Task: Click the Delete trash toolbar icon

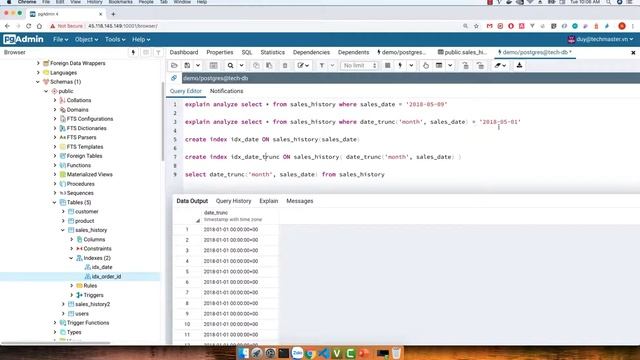Action: tap(285, 65)
